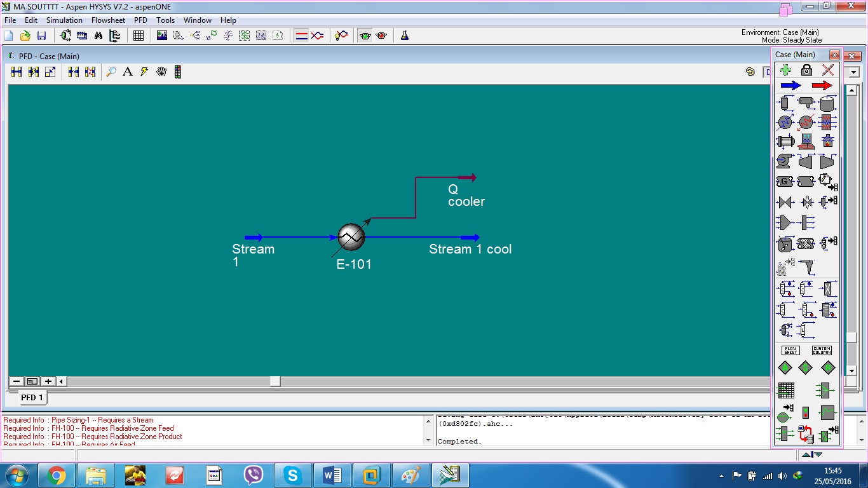This screenshot has width=868, height=488.
Task: Switch to the PFD 1 tab
Action: tap(32, 397)
